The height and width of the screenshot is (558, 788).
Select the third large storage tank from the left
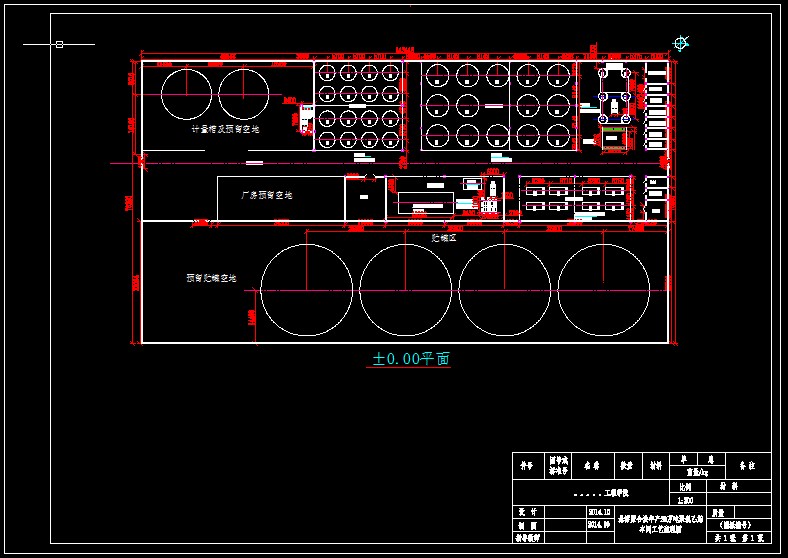pos(504,288)
